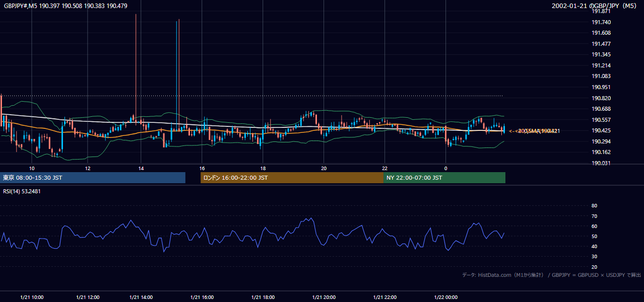Click the データ: HistData.com source note
Image resolution: width=644 pixels, height=302 pixels.
503,275
